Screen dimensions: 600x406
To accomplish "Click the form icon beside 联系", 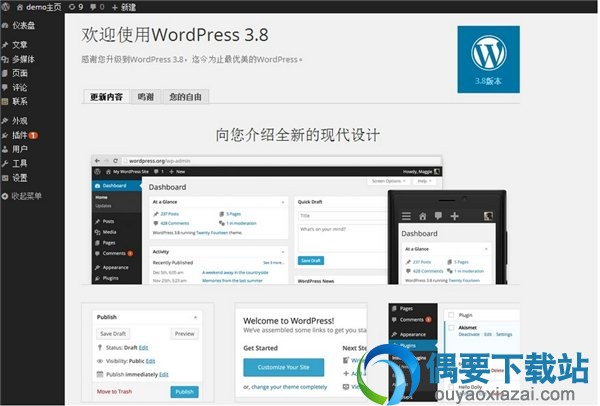I will click(x=5, y=101).
